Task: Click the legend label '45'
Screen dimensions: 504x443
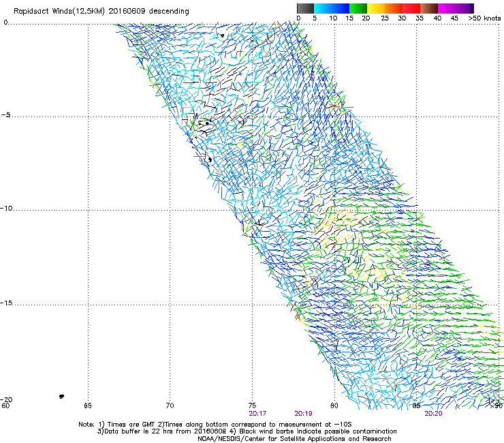Action: (454, 18)
